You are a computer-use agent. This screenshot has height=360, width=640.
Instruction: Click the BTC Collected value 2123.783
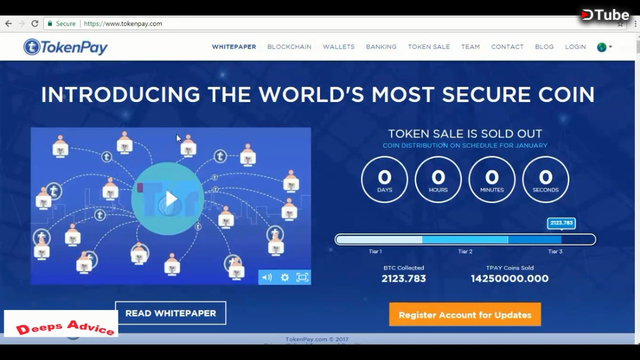tap(404, 279)
